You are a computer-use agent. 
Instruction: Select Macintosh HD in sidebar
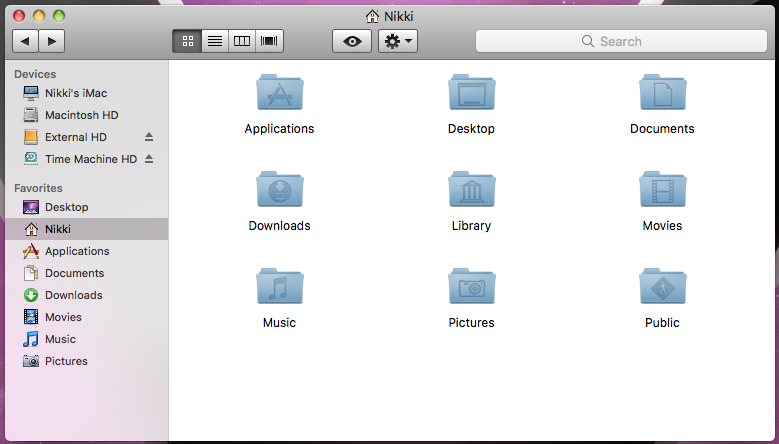(x=87, y=115)
